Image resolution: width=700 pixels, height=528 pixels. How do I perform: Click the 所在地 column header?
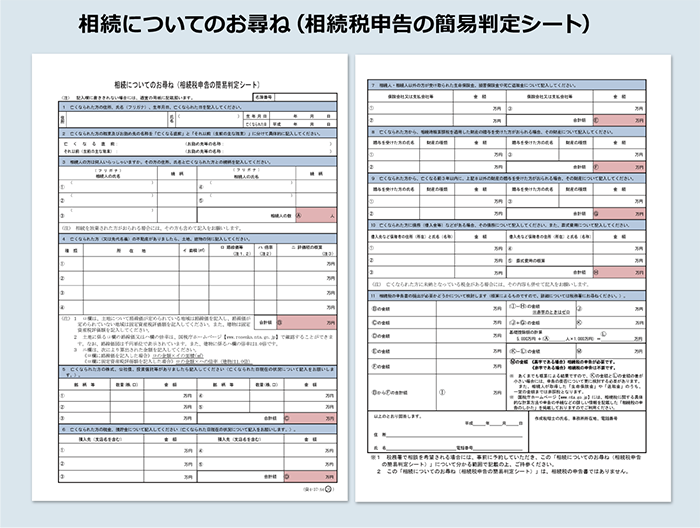click(x=131, y=251)
